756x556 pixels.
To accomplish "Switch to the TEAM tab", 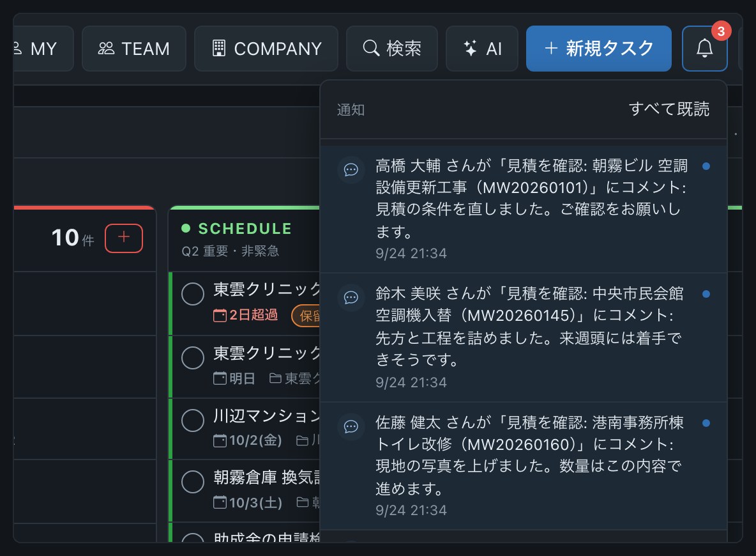I will click(133, 49).
